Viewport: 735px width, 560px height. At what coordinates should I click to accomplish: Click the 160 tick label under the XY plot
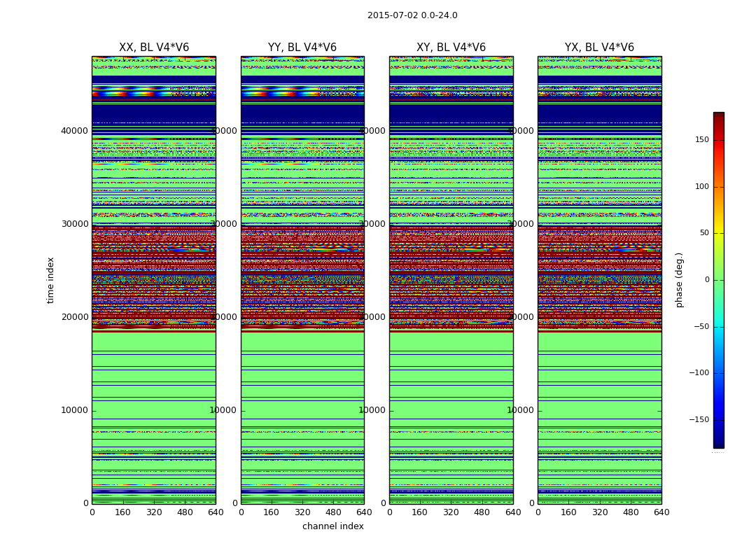click(x=419, y=512)
